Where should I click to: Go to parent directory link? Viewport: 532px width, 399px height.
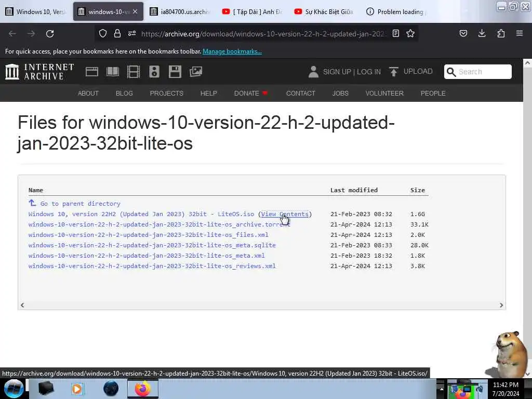click(81, 204)
